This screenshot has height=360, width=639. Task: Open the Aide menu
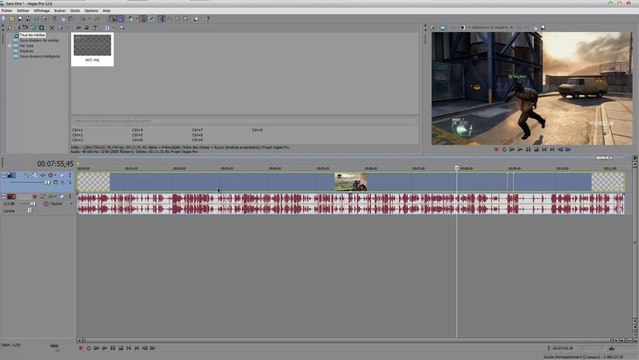[x=106, y=11]
